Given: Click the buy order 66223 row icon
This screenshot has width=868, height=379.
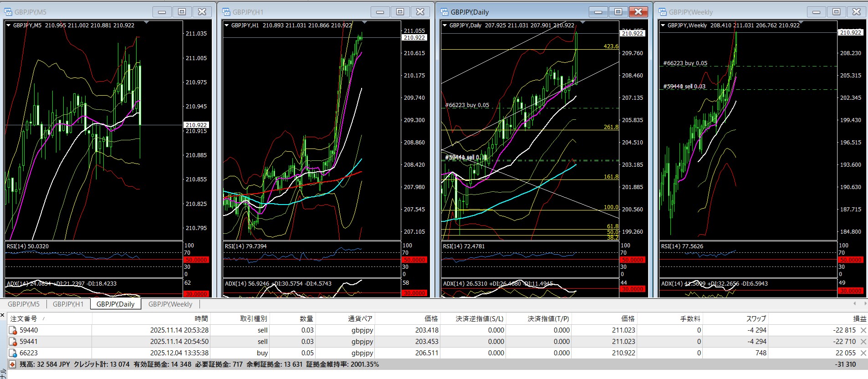Looking at the screenshot, I should click(x=13, y=353).
